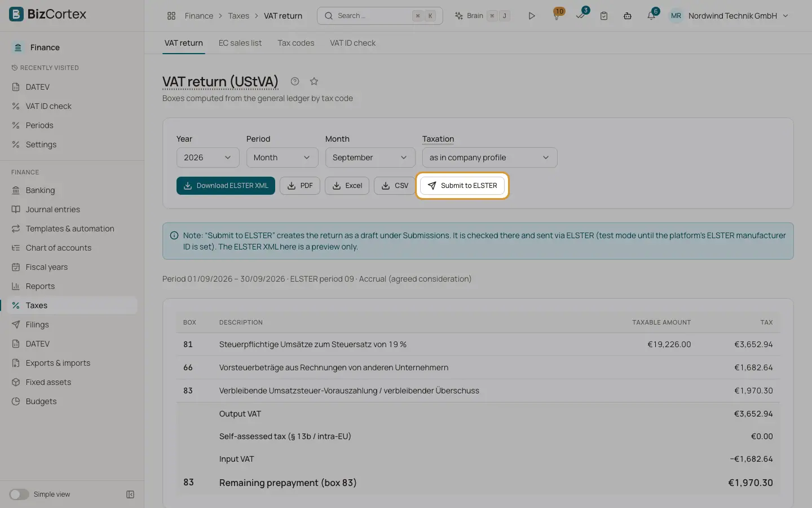Switch to the EC sales list tab

pos(240,43)
